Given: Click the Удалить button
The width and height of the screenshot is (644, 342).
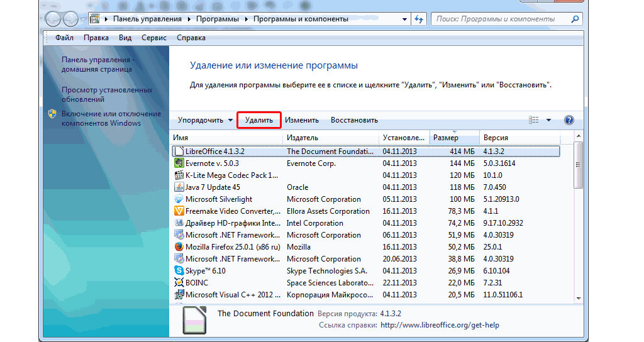Looking at the screenshot, I should pos(259,120).
